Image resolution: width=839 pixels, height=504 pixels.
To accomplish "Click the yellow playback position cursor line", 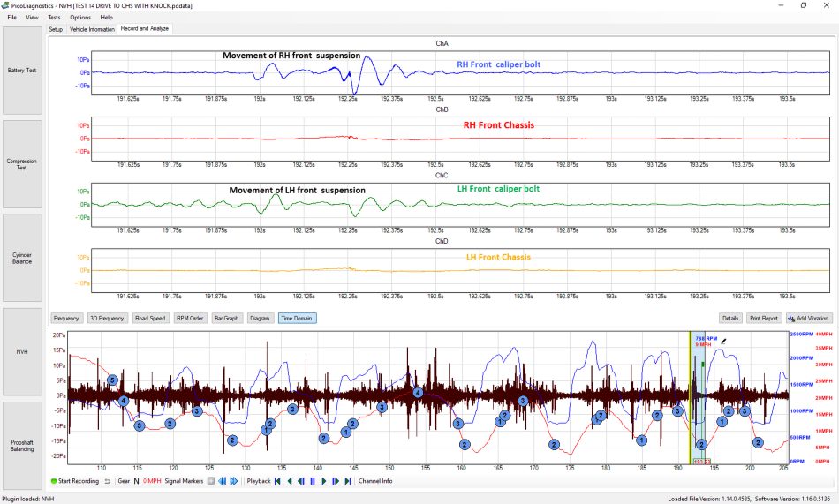I will tap(691, 397).
